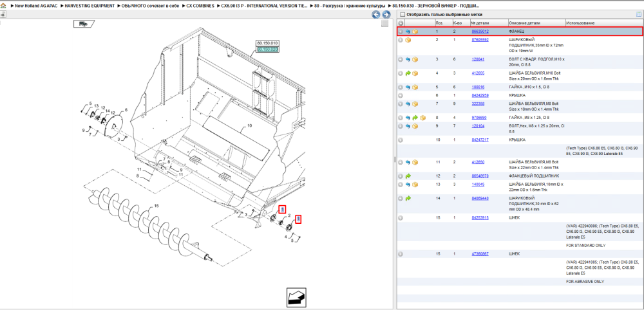
Task: Add part 84253915 with its plus icon
Action: pos(401,218)
